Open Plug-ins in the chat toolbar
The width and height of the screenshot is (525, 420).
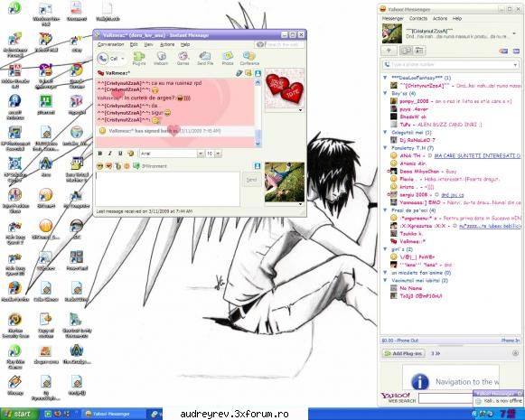(x=139, y=59)
